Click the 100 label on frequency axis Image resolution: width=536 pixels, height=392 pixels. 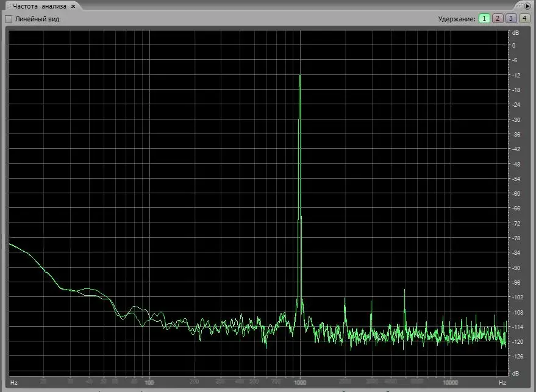149,382
